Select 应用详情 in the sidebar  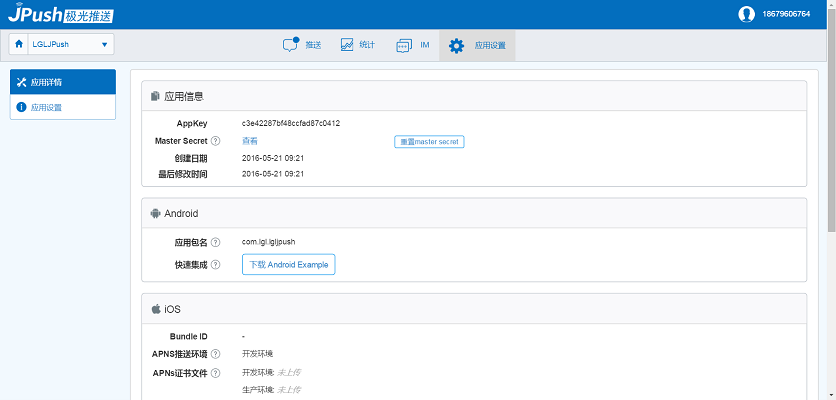click(x=63, y=81)
